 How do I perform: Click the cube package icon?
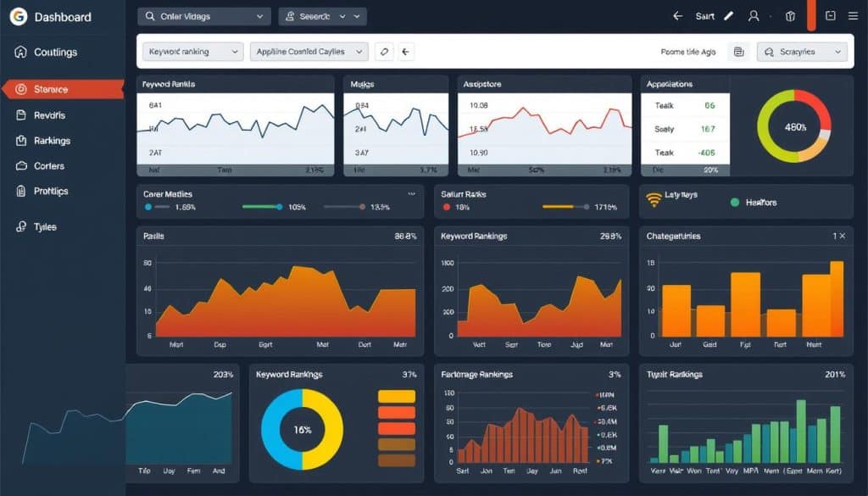pyautogui.click(x=791, y=17)
